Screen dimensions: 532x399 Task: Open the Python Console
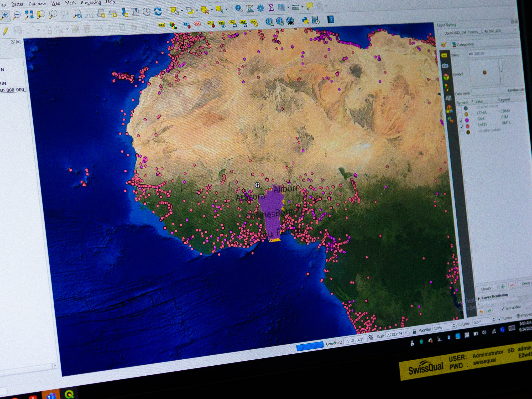[305, 20]
